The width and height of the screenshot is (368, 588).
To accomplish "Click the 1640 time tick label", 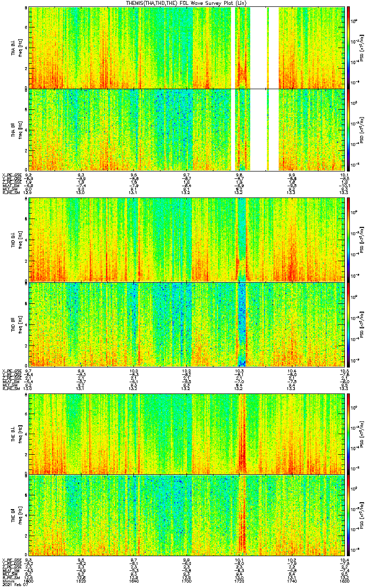I will (x=134, y=580).
